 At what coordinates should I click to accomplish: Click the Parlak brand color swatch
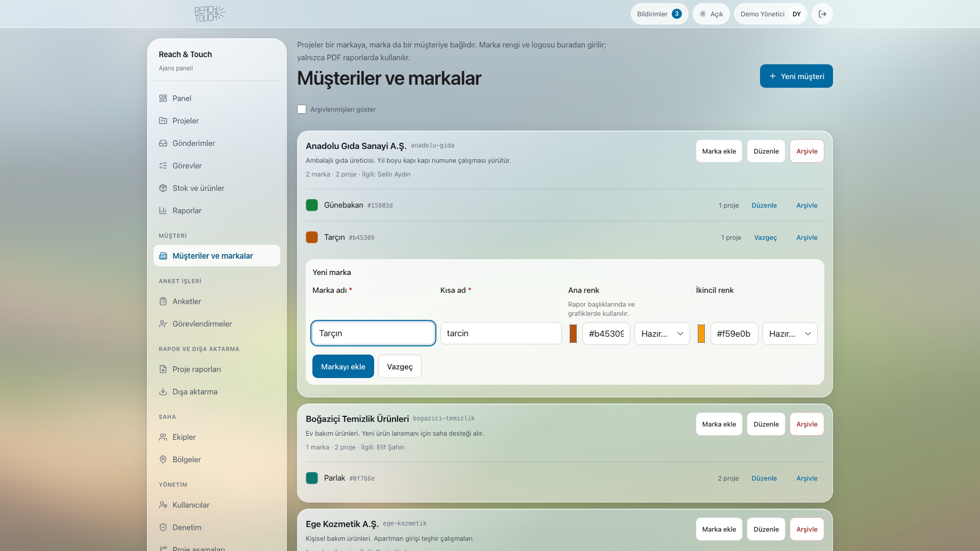312,478
